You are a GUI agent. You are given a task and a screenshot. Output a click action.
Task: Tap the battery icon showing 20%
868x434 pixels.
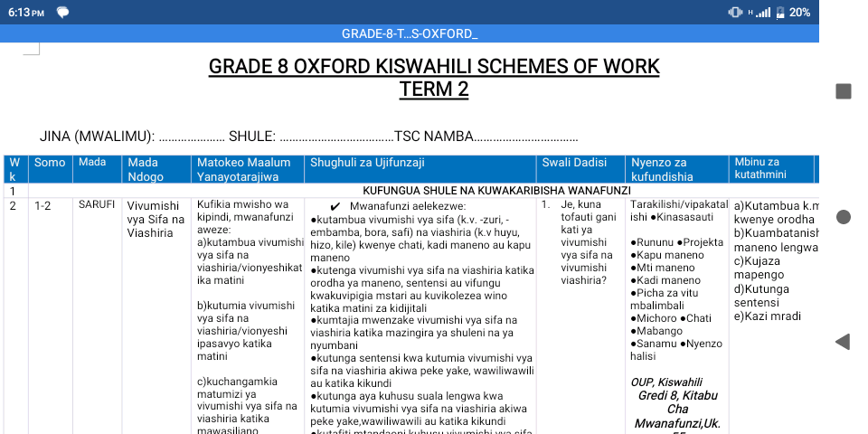click(778, 12)
